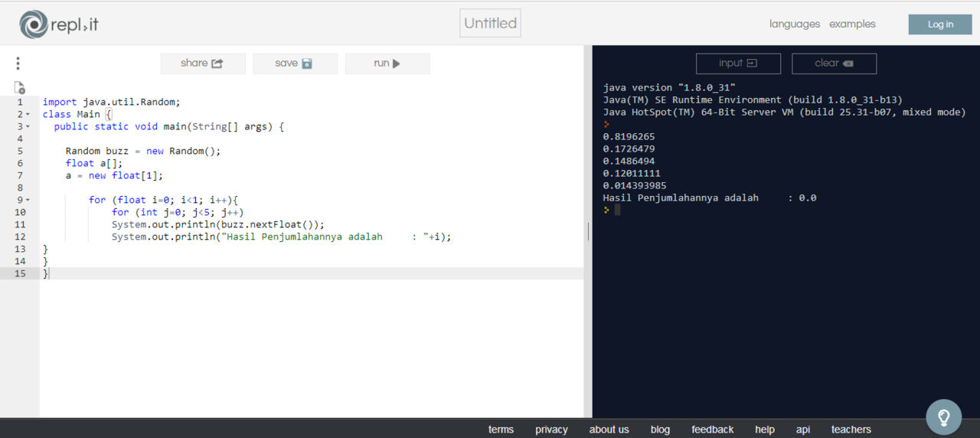The height and width of the screenshot is (438, 980).
Task: Visit the privacy page link
Action: click(x=551, y=430)
